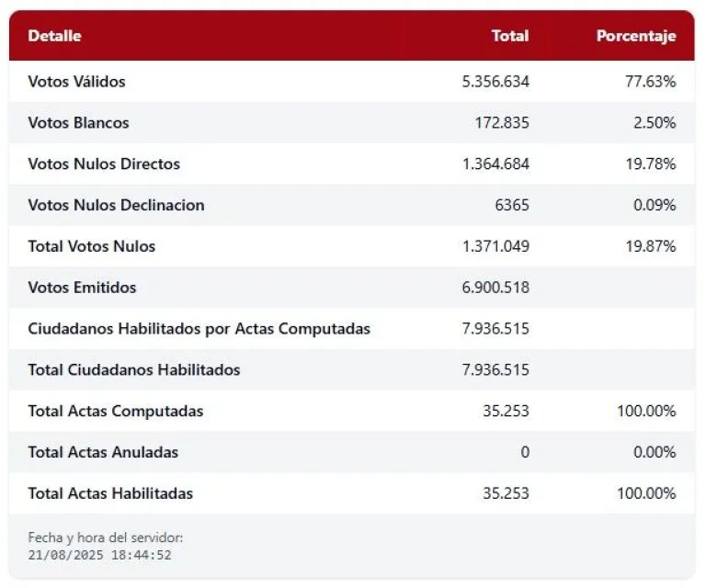The image size is (706, 588).
Task: Click the 5.356.634 valid votes total
Action: (495, 82)
